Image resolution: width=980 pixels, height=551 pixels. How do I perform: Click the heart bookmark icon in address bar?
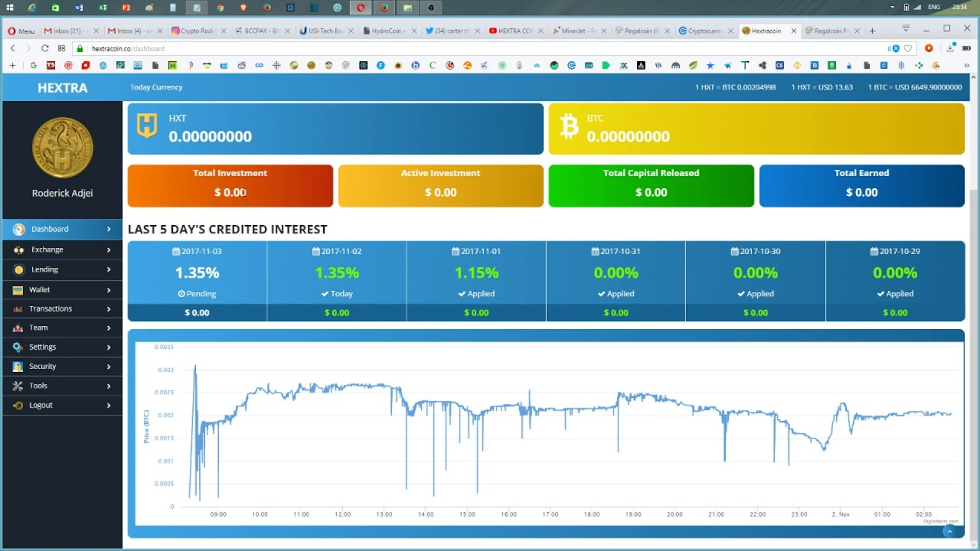tap(908, 48)
